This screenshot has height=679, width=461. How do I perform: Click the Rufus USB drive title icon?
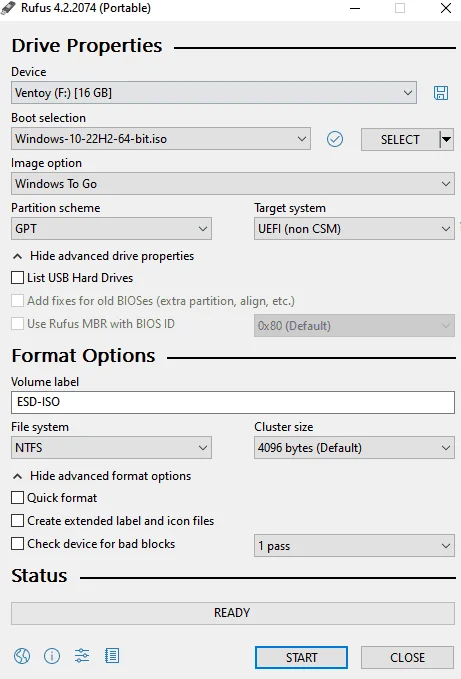pyautogui.click(x=8, y=8)
